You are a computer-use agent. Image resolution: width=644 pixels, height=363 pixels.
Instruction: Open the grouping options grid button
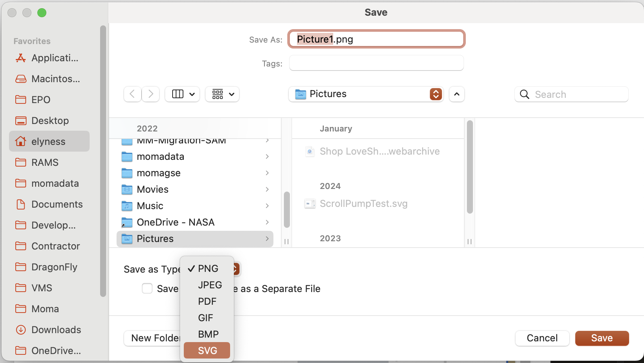coord(222,94)
